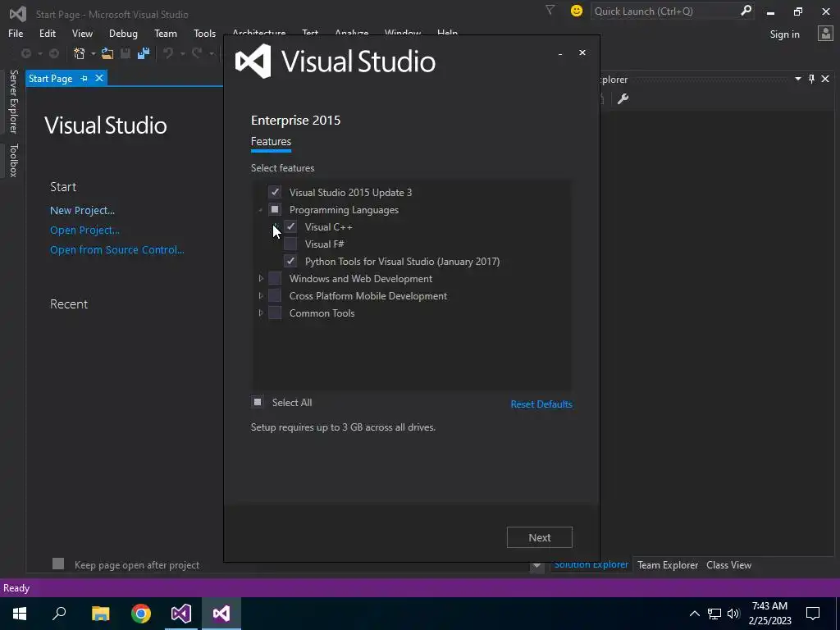Click the notifications flag icon in title bar
840x630 pixels.
550,11
